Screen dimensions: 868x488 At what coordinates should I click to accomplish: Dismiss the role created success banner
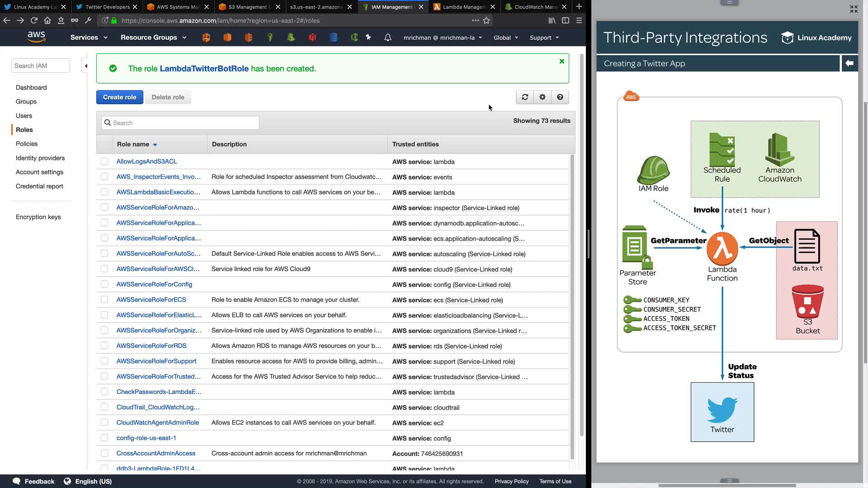(561, 61)
